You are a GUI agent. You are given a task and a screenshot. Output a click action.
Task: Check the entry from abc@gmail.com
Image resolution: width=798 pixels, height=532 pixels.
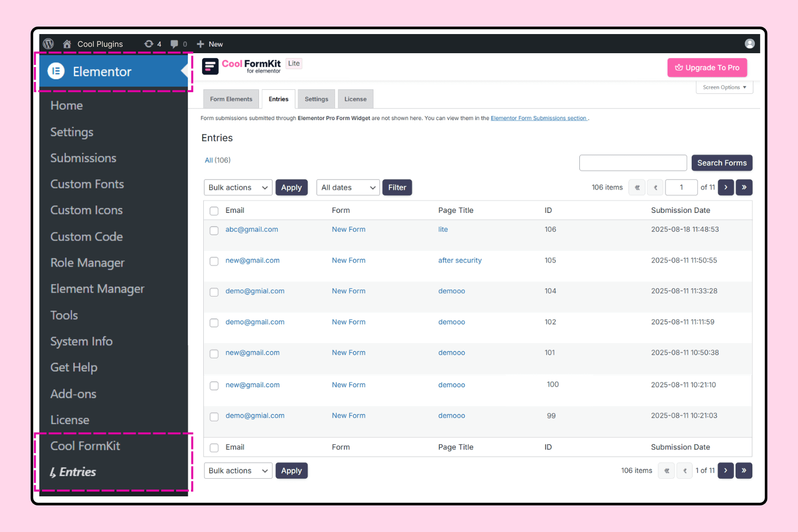[x=214, y=230]
